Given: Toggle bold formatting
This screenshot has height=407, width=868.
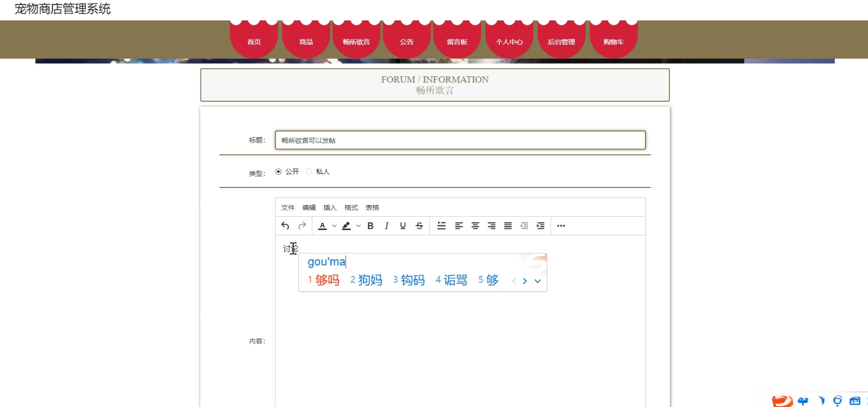Looking at the screenshot, I should click(x=371, y=226).
